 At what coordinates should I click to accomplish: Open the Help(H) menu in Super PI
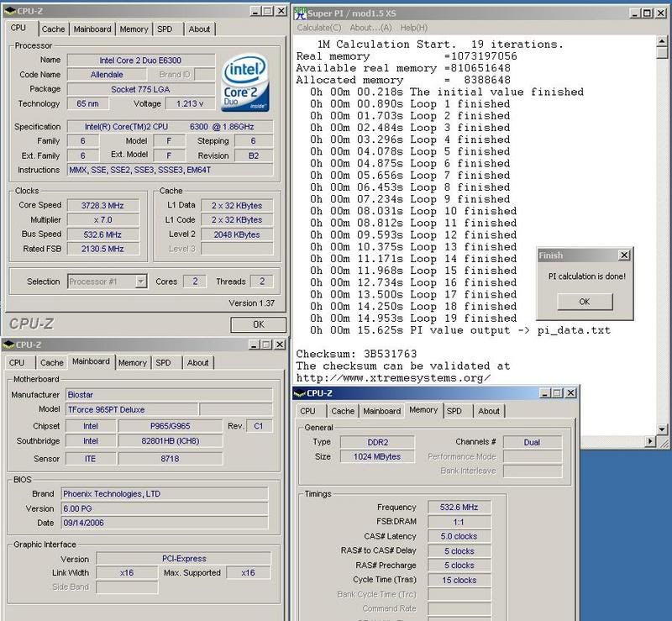pyautogui.click(x=413, y=28)
